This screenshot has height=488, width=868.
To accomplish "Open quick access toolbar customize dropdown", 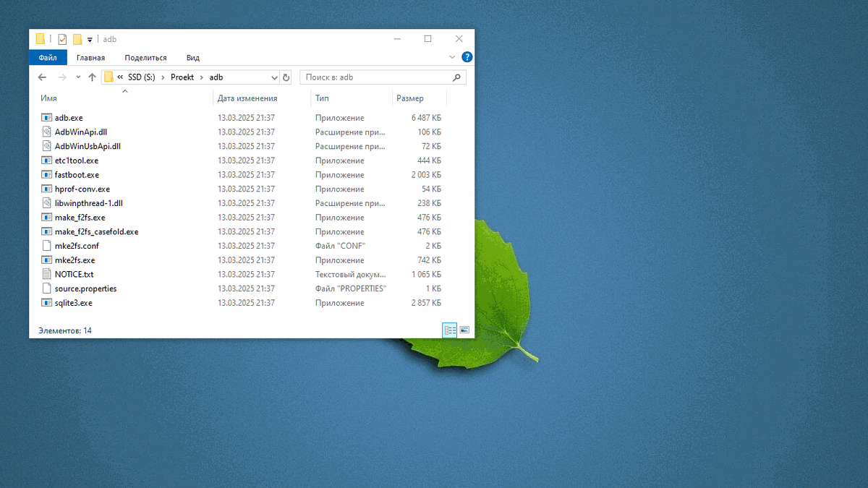I will [90, 40].
